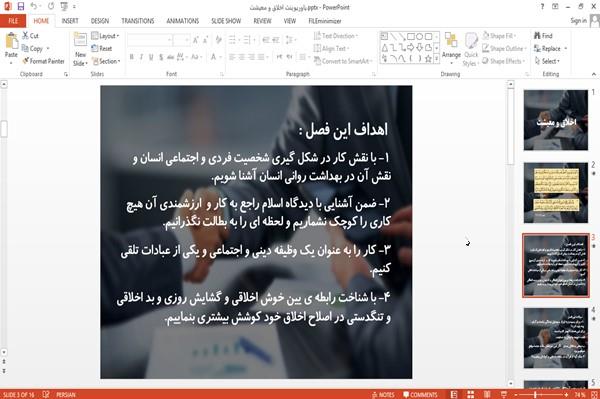The image size is (600, 399).
Task: Open Text Direction dropdown
Action: click(x=336, y=36)
